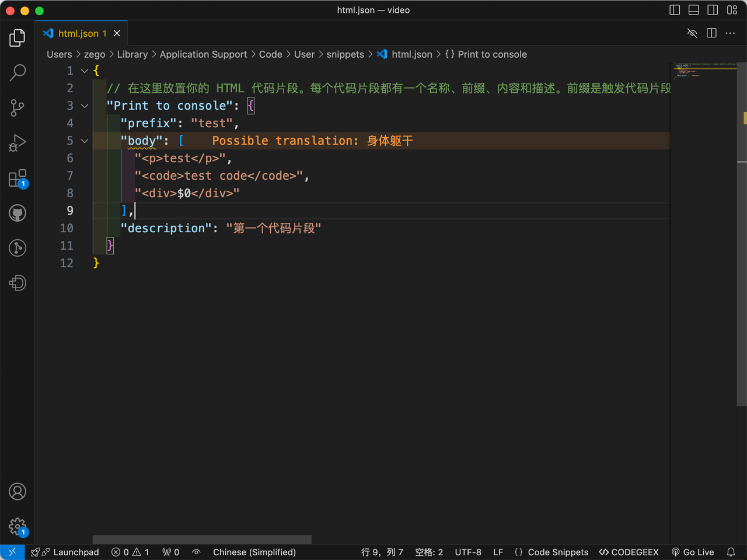The height and width of the screenshot is (560, 747).
Task: Click Go Live in the status bar
Action: tap(693, 552)
